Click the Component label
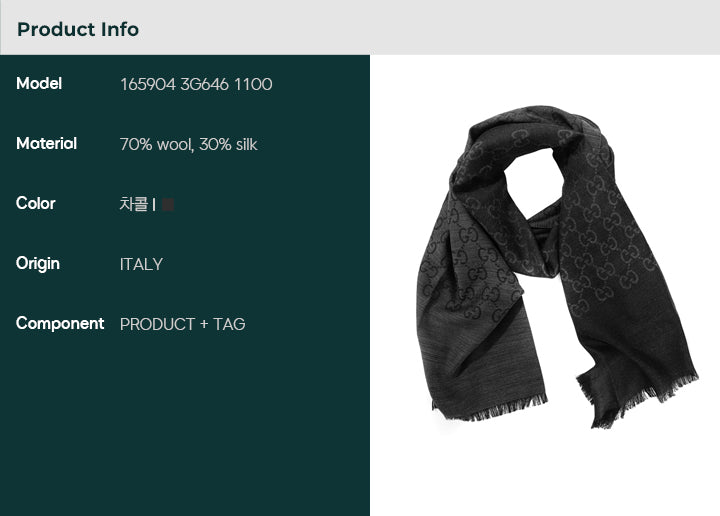The width and height of the screenshot is (720, 516). tap(60, 324)
